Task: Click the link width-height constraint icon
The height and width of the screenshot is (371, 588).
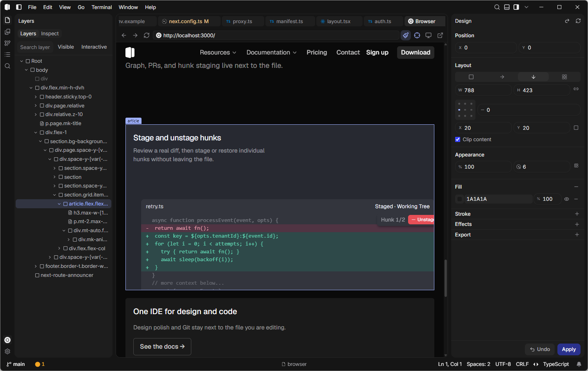Action: point(576,89)
